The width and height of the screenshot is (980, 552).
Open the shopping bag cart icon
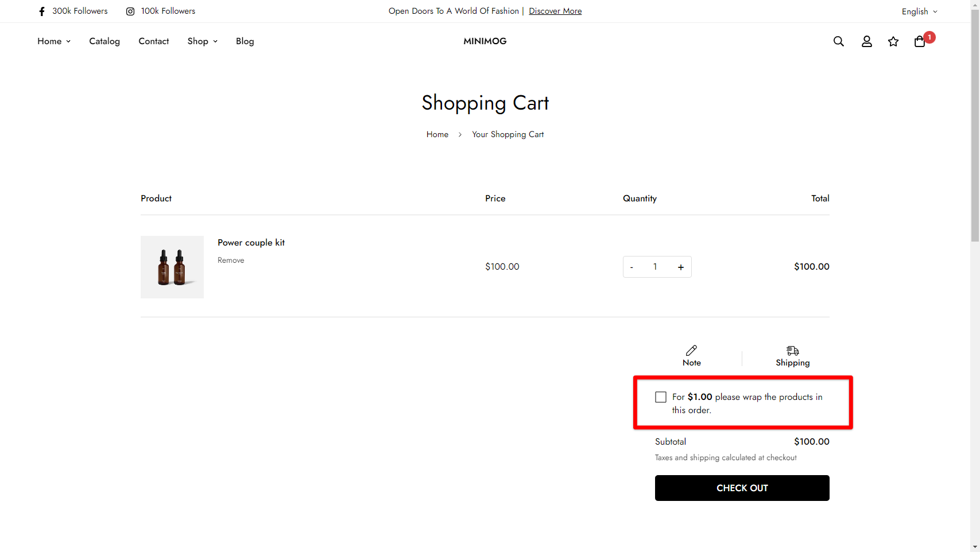(920, 41)
